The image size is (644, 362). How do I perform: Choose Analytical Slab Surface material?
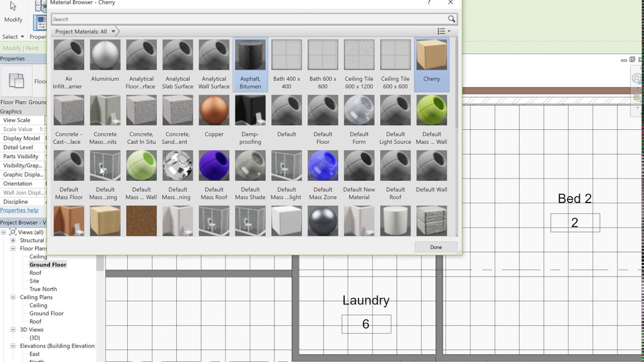point(178,64)
